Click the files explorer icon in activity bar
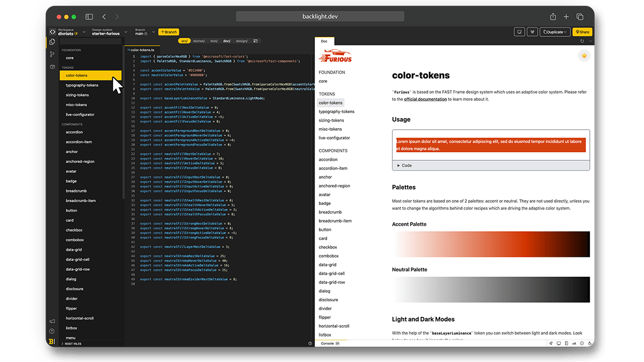The image size is (644, 362). (52, 42)
